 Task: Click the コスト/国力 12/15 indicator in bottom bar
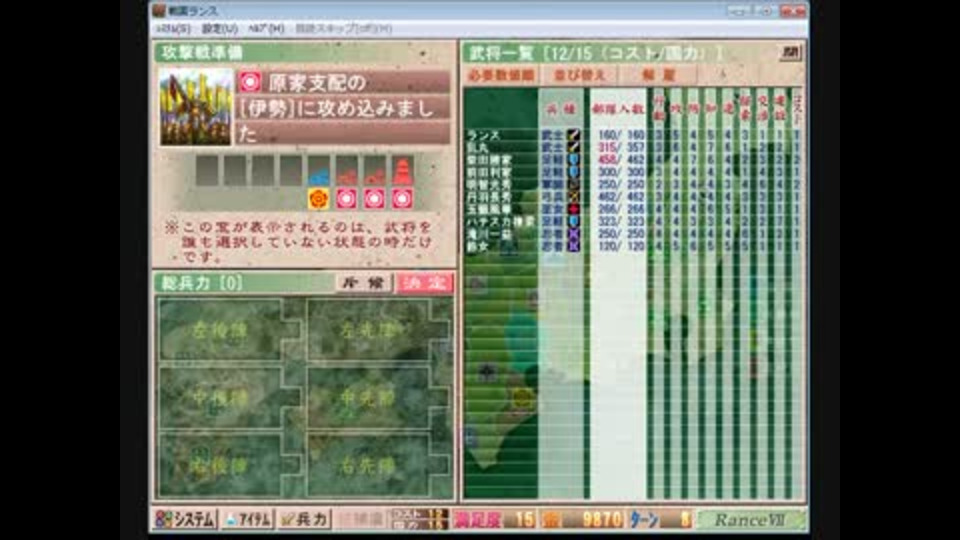coord(419,519)
